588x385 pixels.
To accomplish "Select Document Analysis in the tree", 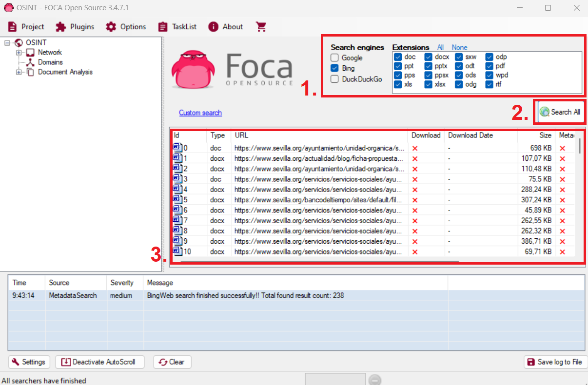I will click(65, 72).
